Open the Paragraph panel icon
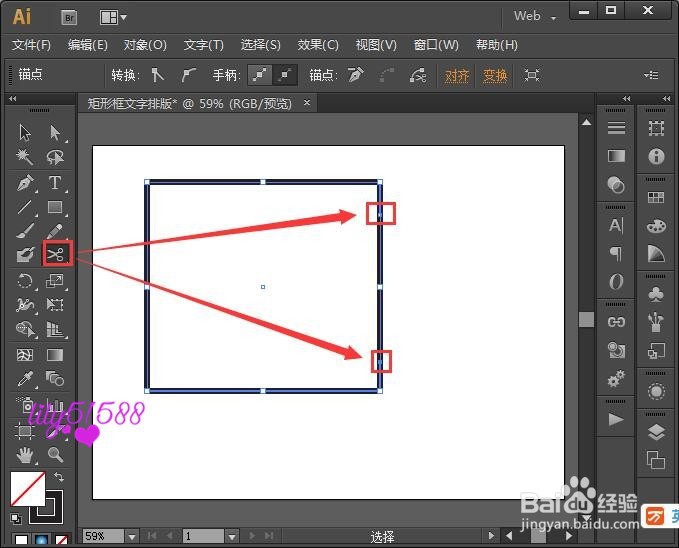679x548 pixels. (x=616, y=253)
